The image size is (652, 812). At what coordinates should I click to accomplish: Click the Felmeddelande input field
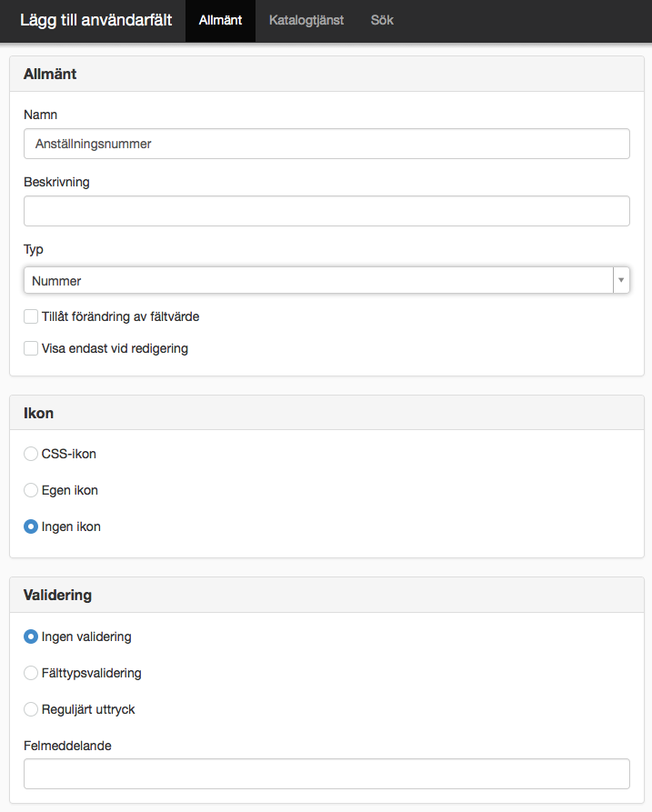(326, 774)
